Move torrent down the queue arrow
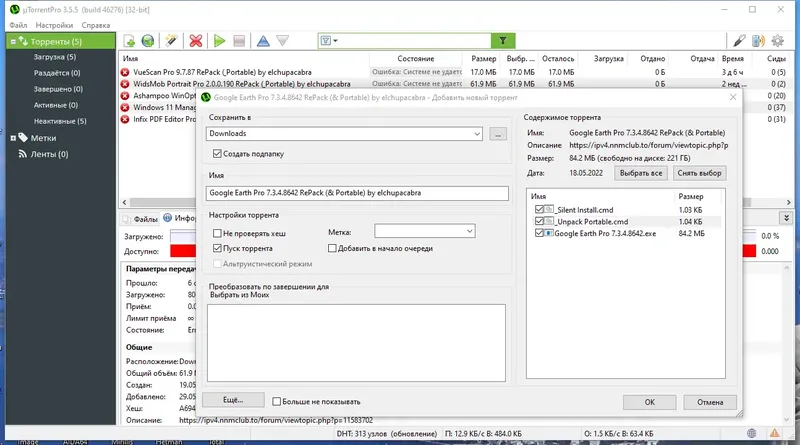This screenshot has width=800, height=445. point(283,41)
